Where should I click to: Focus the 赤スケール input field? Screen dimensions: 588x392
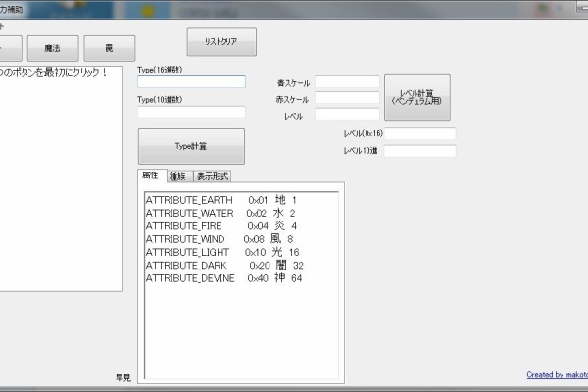347,98
